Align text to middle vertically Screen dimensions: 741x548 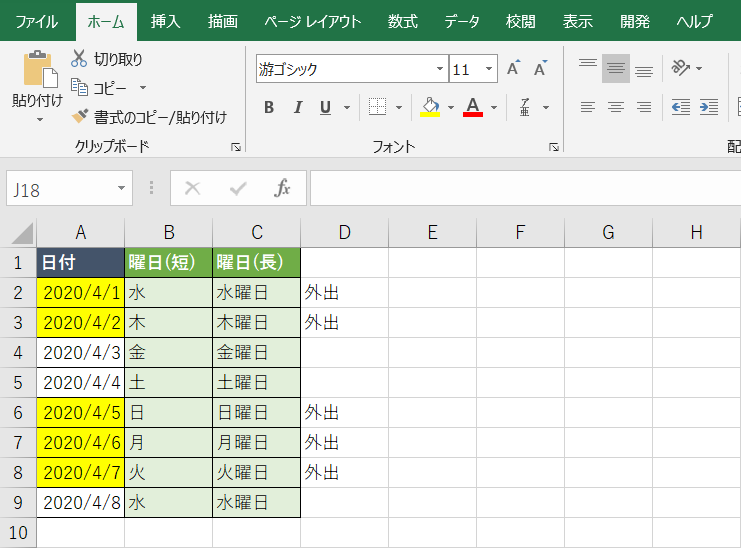[616, 68]
